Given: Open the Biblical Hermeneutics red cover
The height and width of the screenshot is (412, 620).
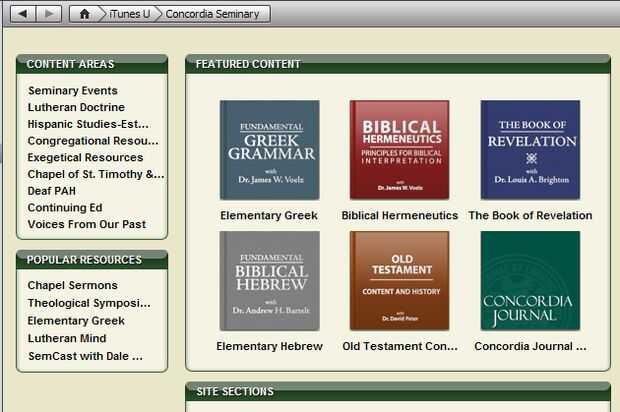Looking at the screenshot, I should [399, 150].
